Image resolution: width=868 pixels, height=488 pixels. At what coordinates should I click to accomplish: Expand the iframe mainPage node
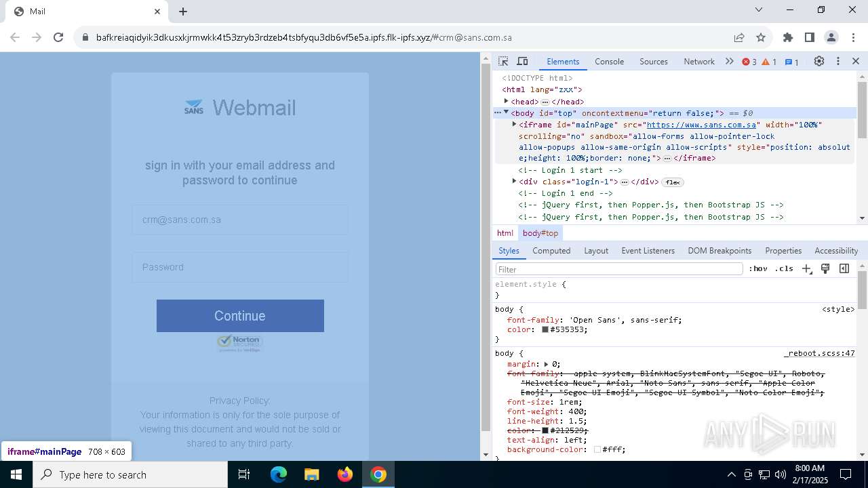(x=514, y=124)
